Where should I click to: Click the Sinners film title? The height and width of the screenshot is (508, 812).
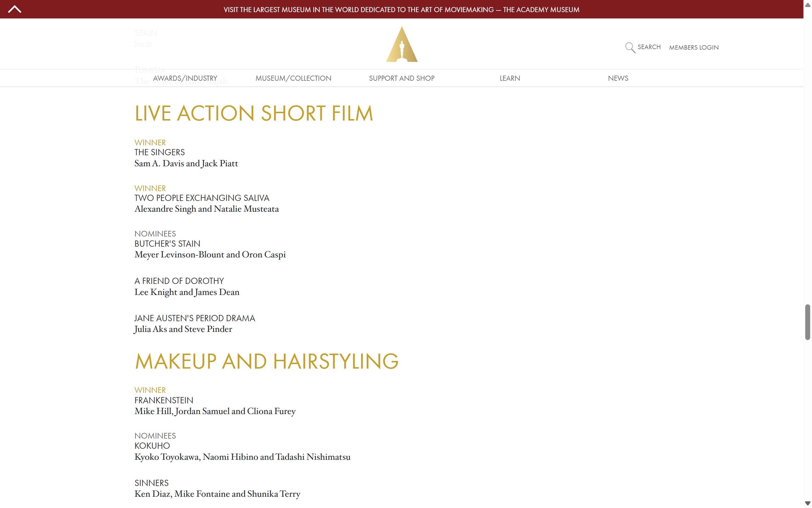coord(151,483)
